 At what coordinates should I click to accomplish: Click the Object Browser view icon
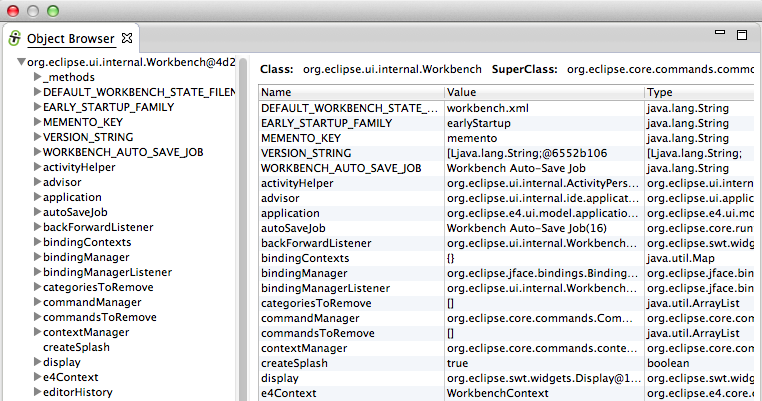pyautogui.click(x=15, y=39)
